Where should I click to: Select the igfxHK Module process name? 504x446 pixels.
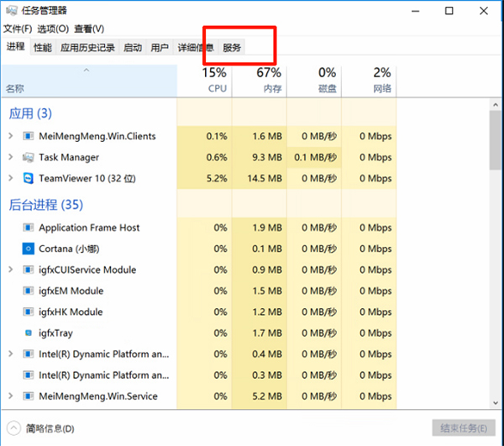point(71,312)
